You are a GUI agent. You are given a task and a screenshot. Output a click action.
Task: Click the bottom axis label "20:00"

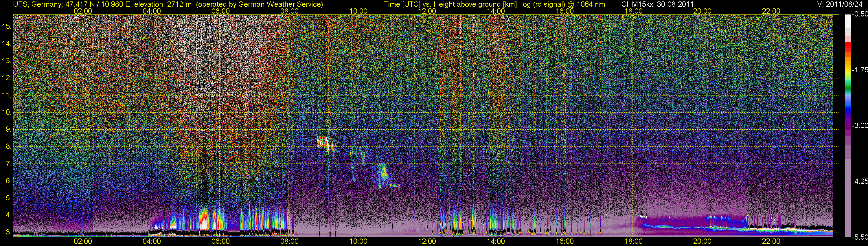pos(702,241)
